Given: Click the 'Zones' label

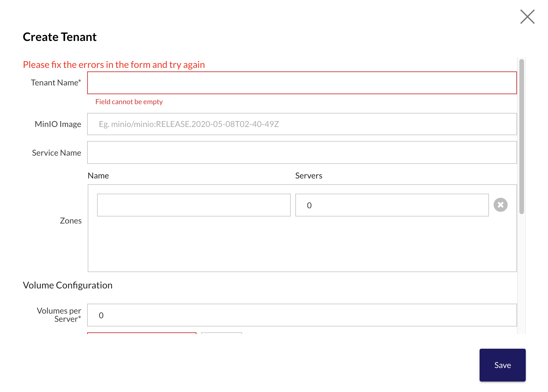Looking at the screenshot, I should click(70, 221).
